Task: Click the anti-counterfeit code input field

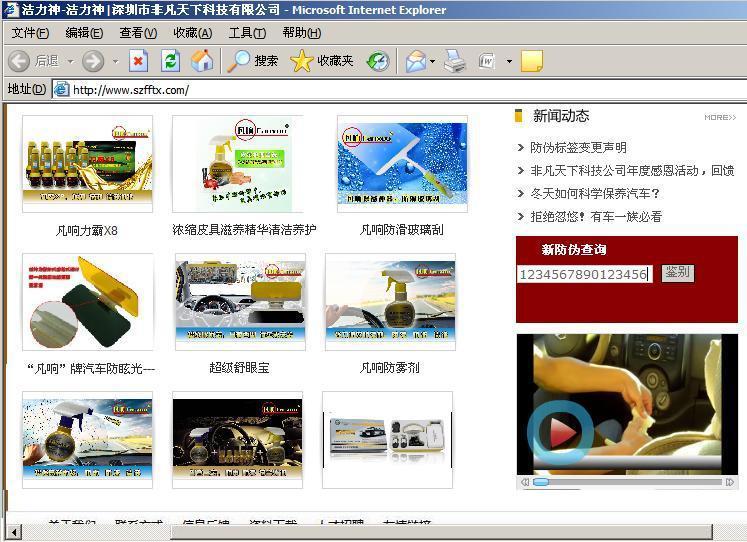Action: [x=585, y=274]
